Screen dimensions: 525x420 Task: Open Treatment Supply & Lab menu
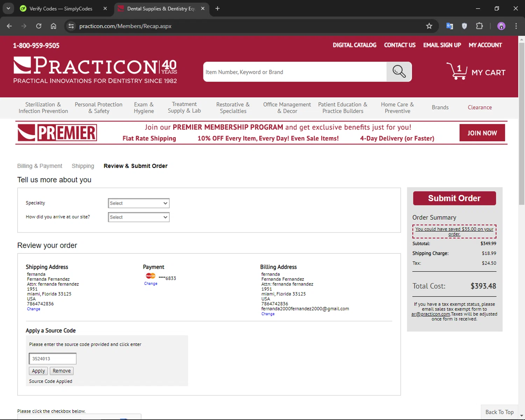184,107
